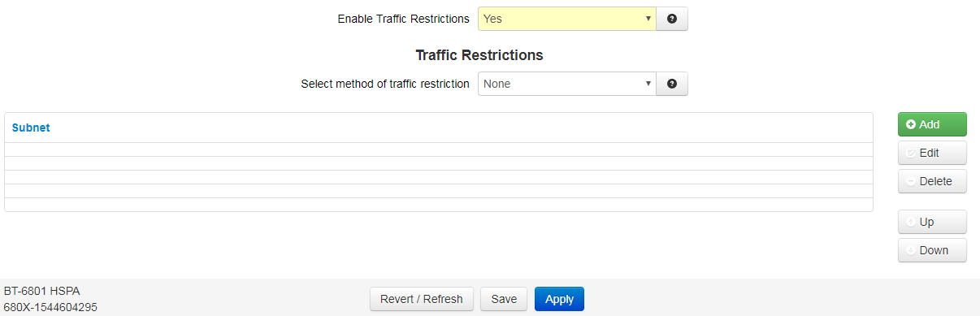
Task: Select the last empty subnet row
Action: [x=439, y=205]
